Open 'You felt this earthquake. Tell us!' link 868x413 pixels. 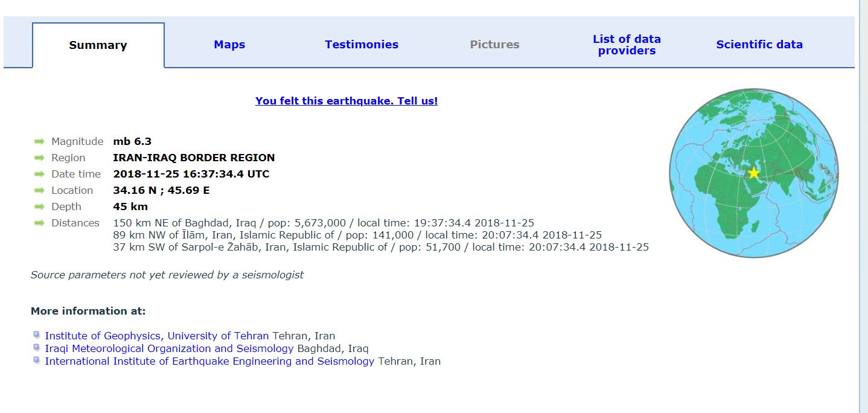coord(346,101)
